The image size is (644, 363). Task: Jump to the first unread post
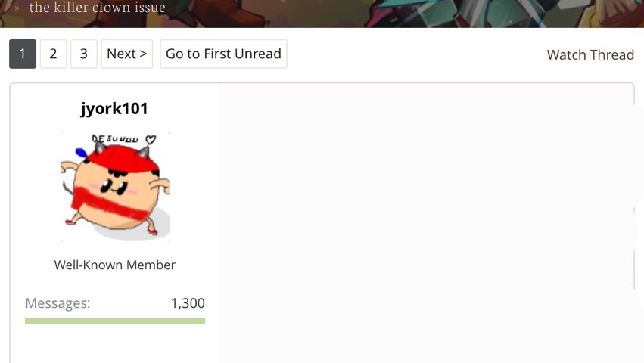click(x=223, y=54)
